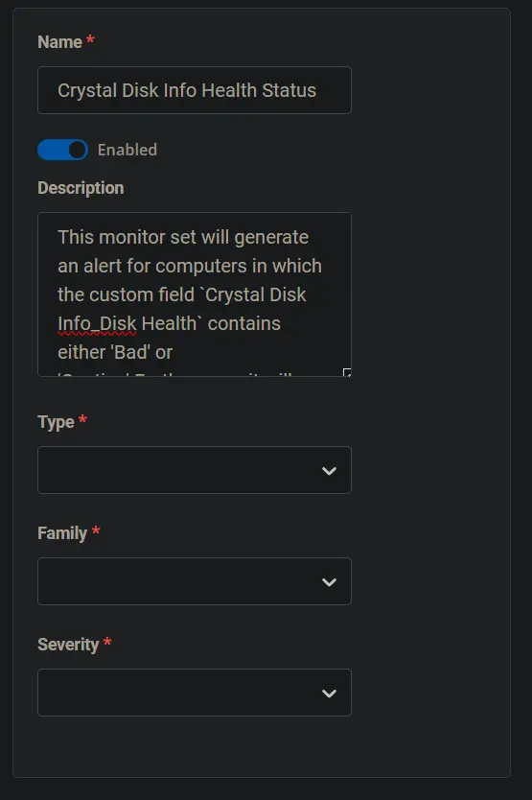Click the Description field label
Viewport: 532px width, 800px height.
tap(81, 188)
